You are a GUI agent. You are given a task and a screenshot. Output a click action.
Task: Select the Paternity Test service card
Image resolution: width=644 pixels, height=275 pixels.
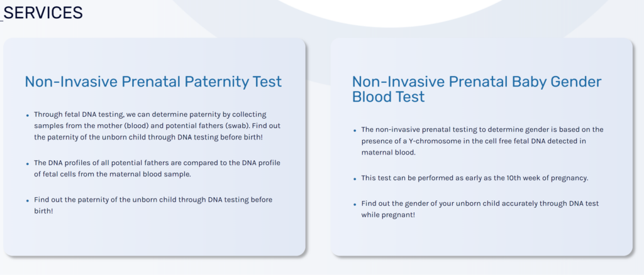point(154,147)
